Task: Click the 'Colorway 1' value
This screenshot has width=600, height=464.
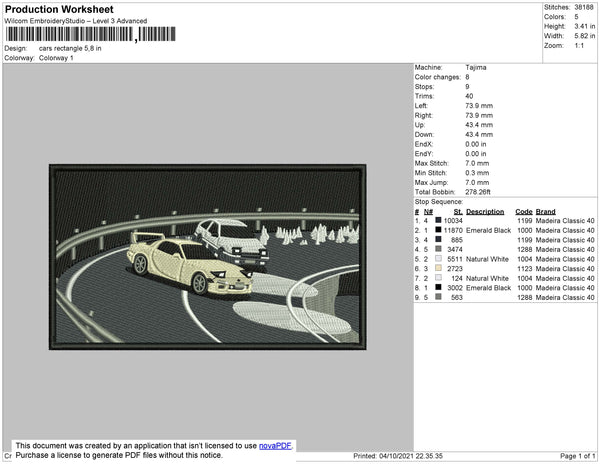Action: click(x=56, y=58)
